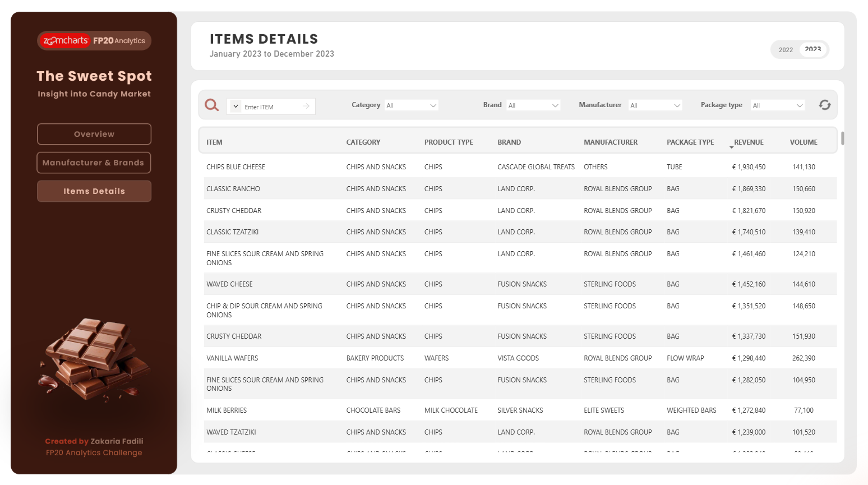The image size is (868, 485).
Task: Sort by the BRAND column header
Action: (x=509, y=142)
